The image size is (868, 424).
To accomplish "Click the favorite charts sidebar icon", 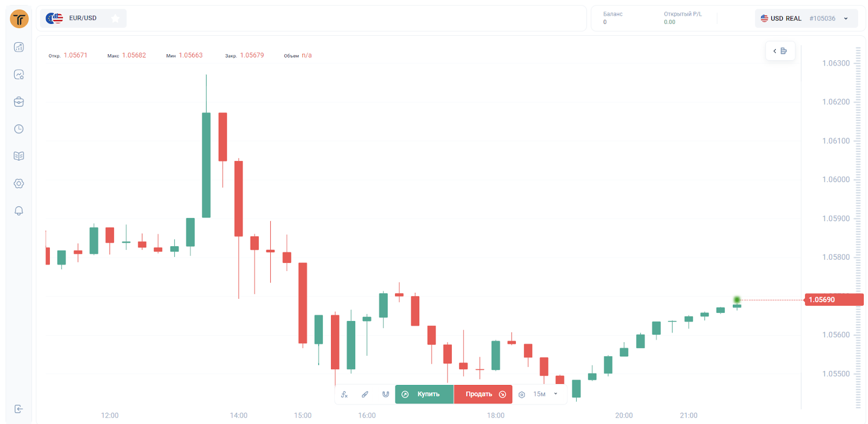I will [x=19, y=75].
